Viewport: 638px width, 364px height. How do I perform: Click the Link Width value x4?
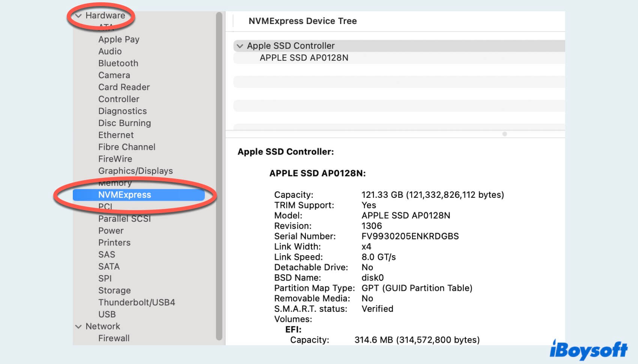click(366, 247)
